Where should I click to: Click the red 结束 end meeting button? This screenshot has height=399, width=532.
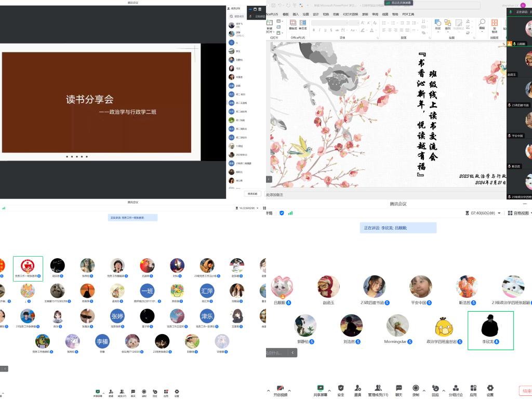point(526,391)
